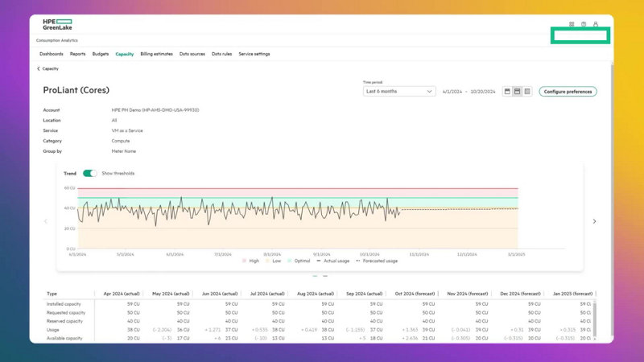
Task: Go to the previous chart with left arrow
Action: pos(46,221)
